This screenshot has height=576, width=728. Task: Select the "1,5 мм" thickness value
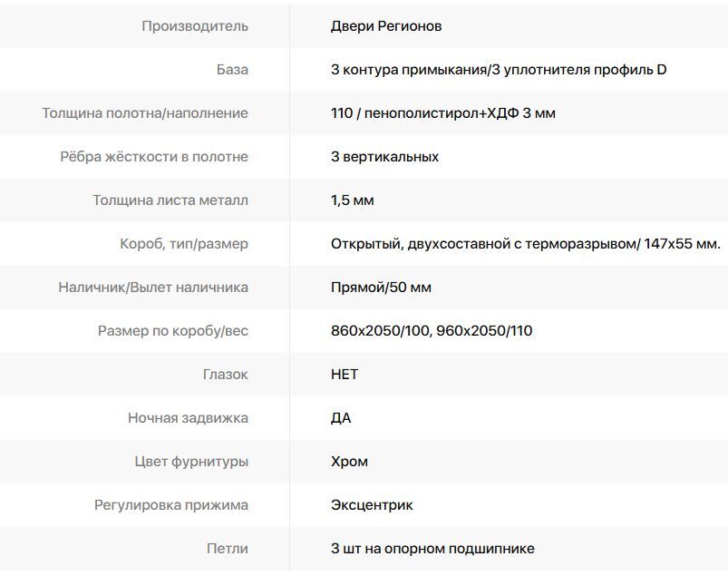click(353, 200)
